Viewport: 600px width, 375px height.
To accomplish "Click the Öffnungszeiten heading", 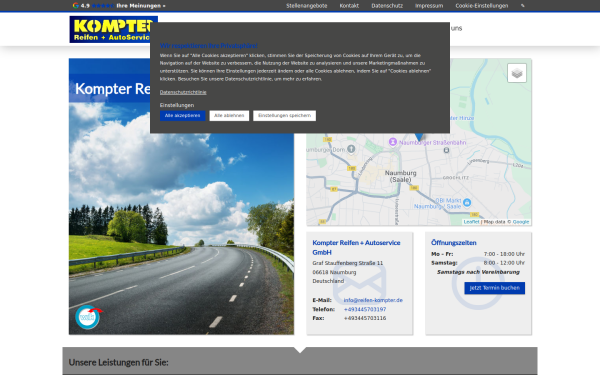I will (x=453, y=243).
